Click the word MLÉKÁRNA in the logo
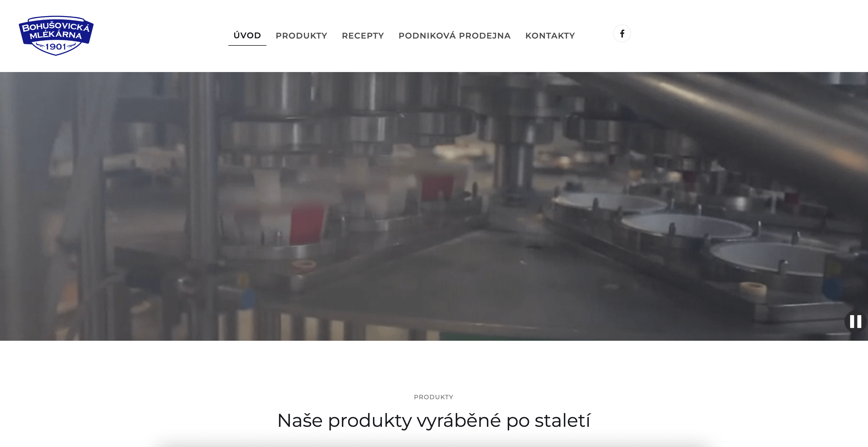This screenshot has height=447, width=868. 56,35
